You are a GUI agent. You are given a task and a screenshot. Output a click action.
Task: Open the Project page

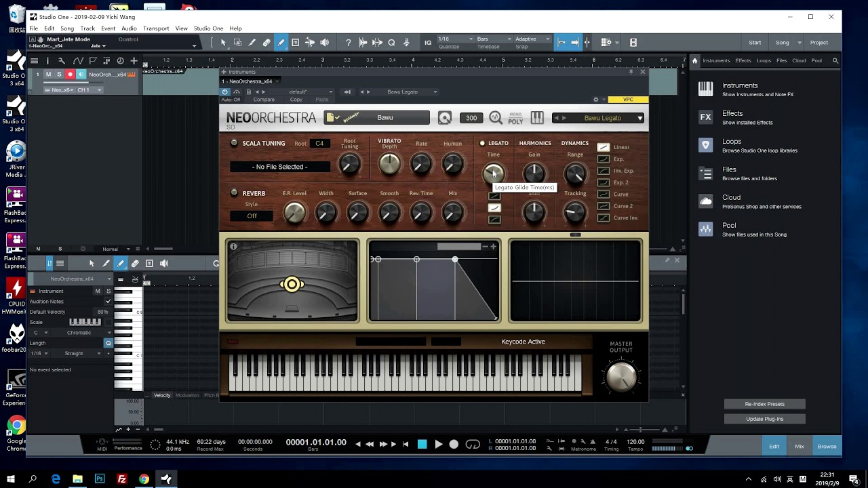point(819,43)
